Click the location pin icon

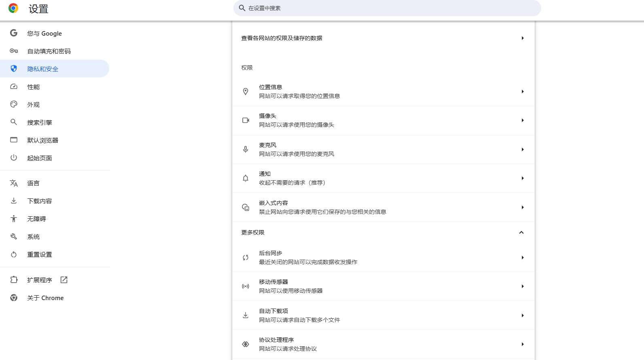pyautogui.click(x=246, y=92)
